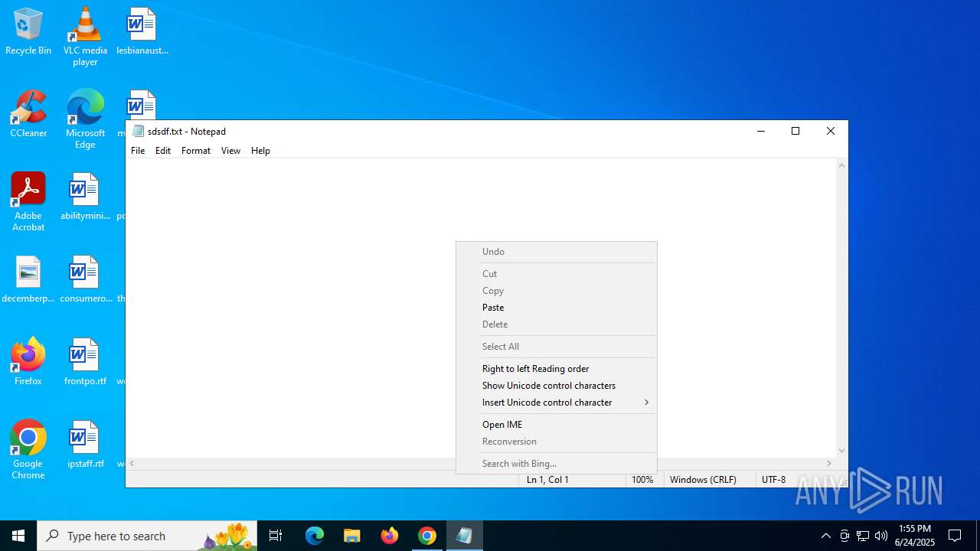980x551 pixels.
Task: Open the Recycle Bin desktop icon
Action: [x=28, y=31]
